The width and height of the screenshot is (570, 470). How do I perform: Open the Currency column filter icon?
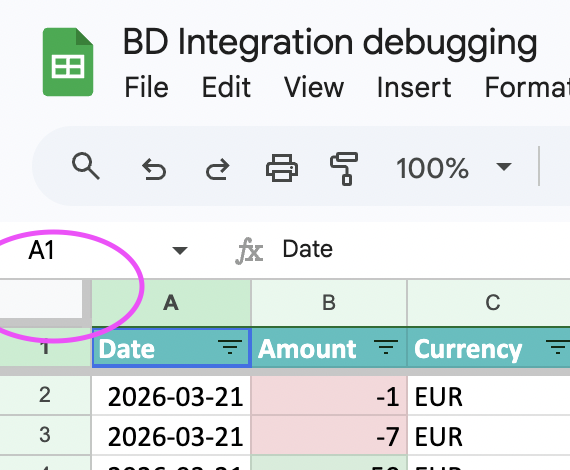[x=558, y=347]
